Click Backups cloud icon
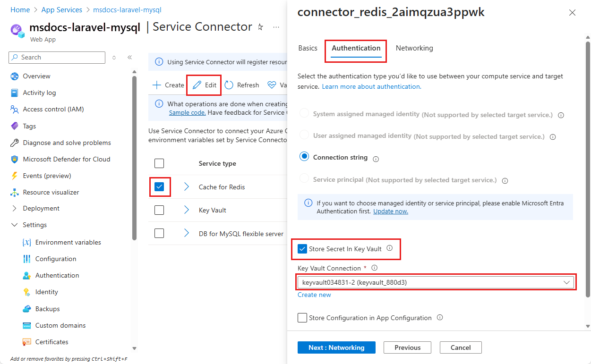This screenshot has height=364, width=591. [26, 309]
